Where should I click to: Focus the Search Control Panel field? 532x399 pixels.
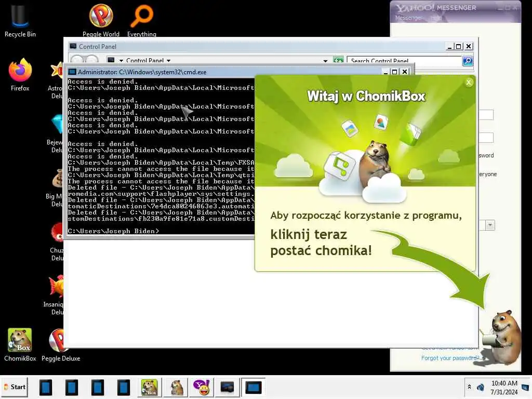404,61
